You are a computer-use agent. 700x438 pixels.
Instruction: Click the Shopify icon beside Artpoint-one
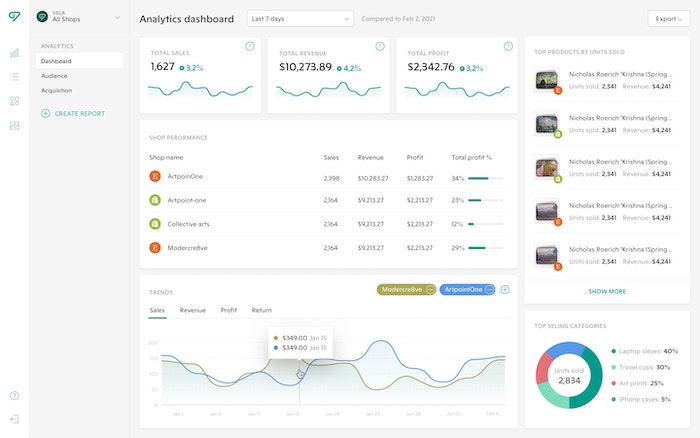[155, 200]
